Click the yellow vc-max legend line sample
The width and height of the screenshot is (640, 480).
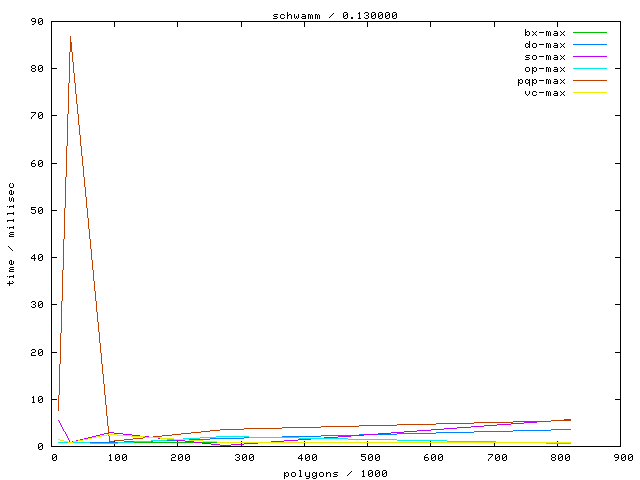[x=589, y=93]
